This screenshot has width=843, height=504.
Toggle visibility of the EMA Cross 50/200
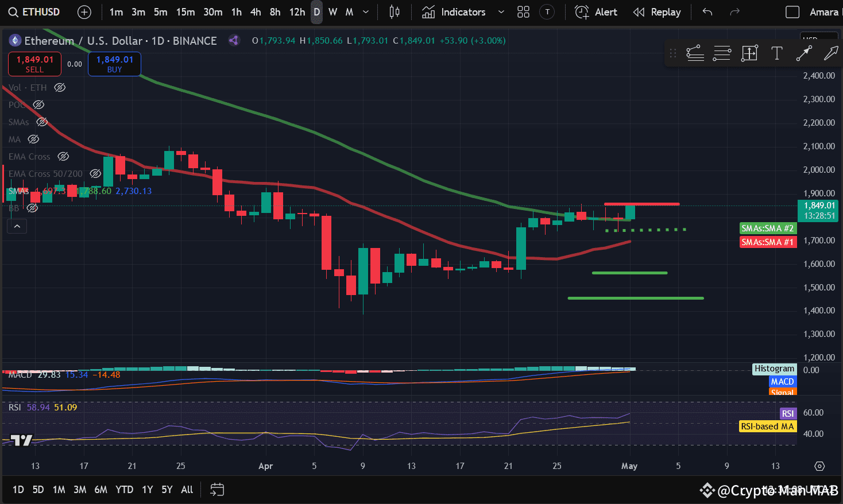tap(95, 173)
